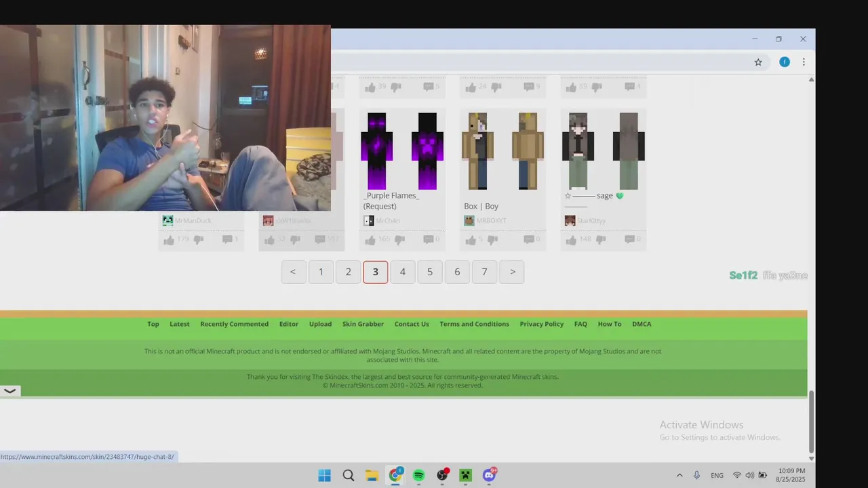Click the microphone icon in system tray
This screenshot has height=488, width=868.
(696, 475)
